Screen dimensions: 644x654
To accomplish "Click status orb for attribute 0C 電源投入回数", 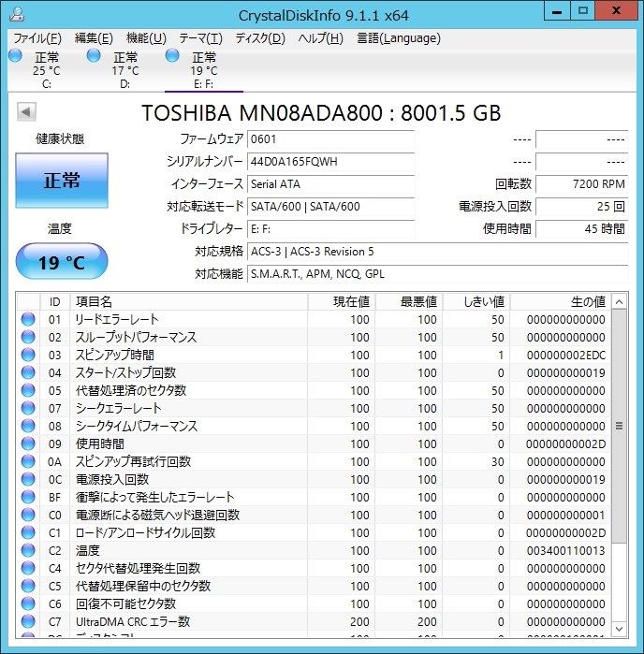I will [28, 479].
